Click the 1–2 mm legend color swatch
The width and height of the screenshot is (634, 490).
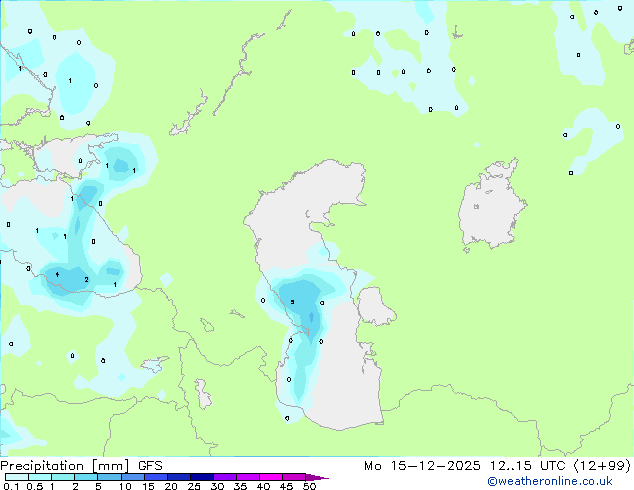(63, 477)
